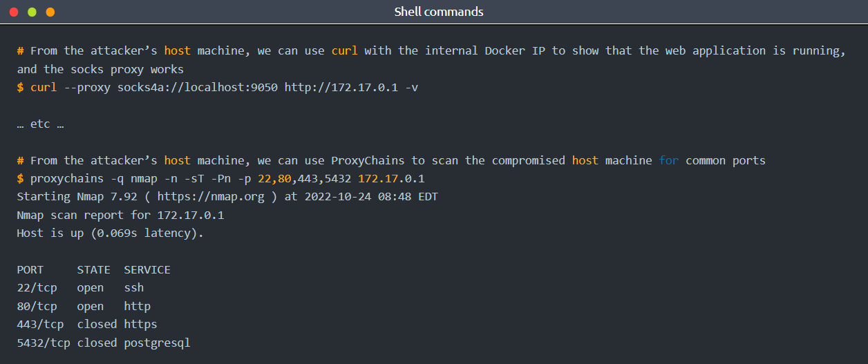Select the 443/tcp closed https row

click(x=87, y=324)
